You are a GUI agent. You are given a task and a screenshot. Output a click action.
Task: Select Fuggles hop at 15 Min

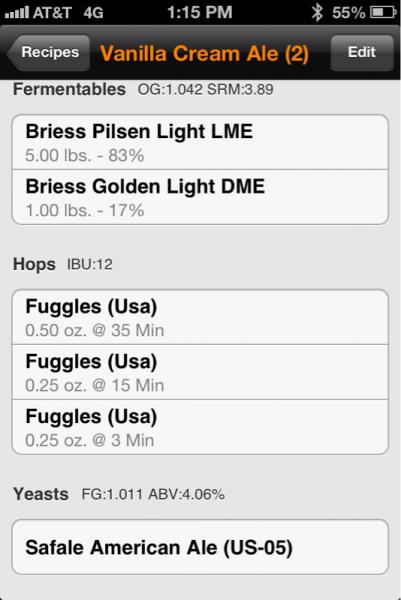(x=200, y=372)
